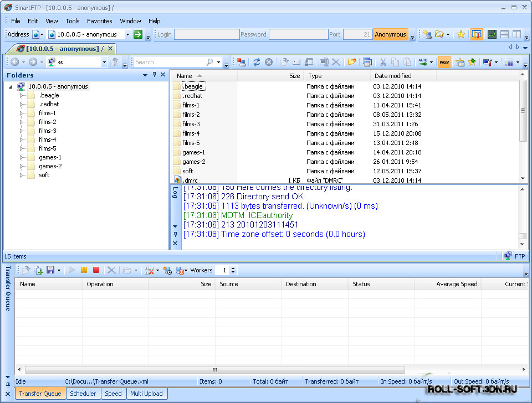This screenshot has height=403, width=532.
Task: Click the Status column header in Transfer Queue
Action: (381, 284)
